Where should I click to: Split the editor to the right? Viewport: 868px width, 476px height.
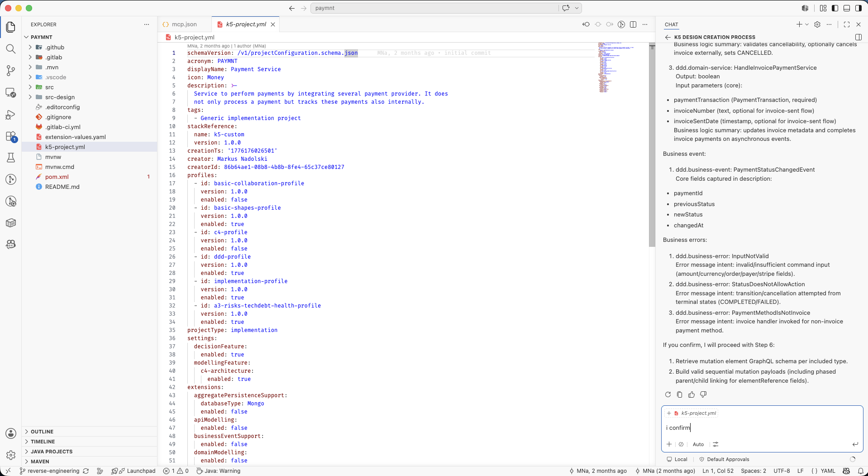pos(633,24)
